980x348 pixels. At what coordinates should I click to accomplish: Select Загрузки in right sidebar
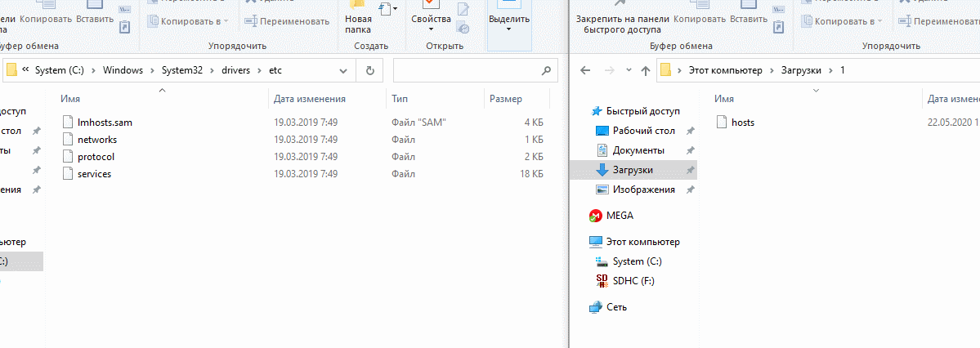point(633,170)
